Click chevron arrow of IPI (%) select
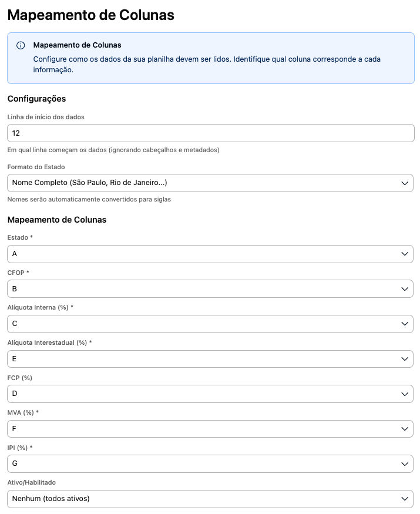The height and width of the screenshot is (514, 420). click(405, 464)
